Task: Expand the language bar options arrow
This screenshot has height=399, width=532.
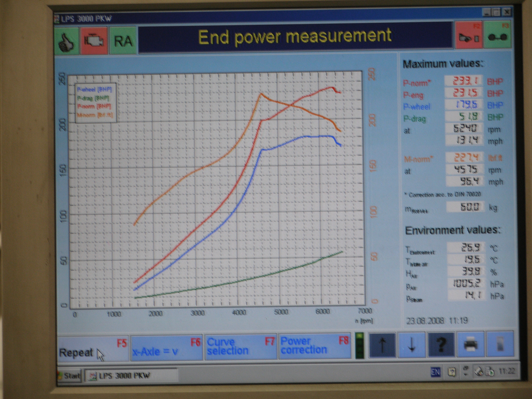Action: click(466, 374)
